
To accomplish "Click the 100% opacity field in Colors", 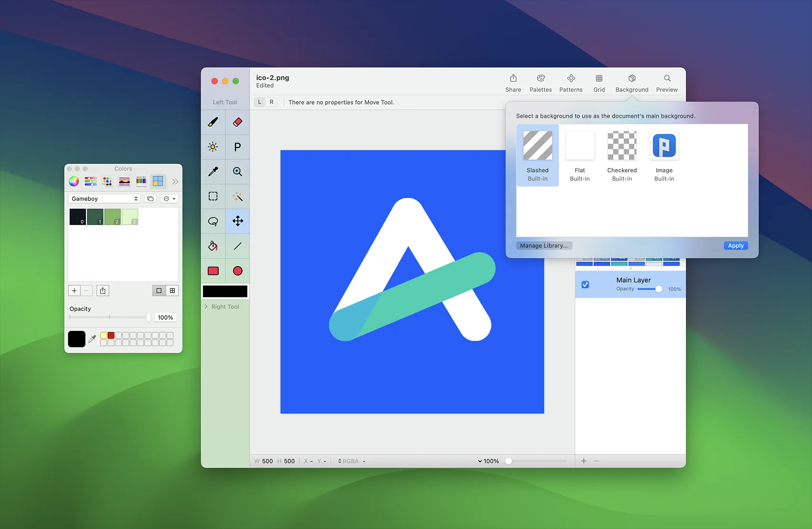I will [x=165, y=317].
